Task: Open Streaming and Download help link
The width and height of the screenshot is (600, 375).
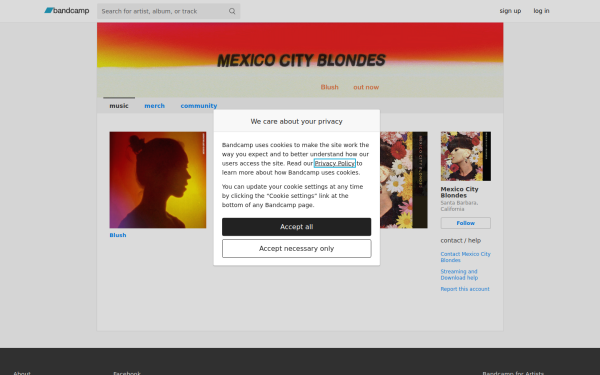Action: click(x=459, y=275)
